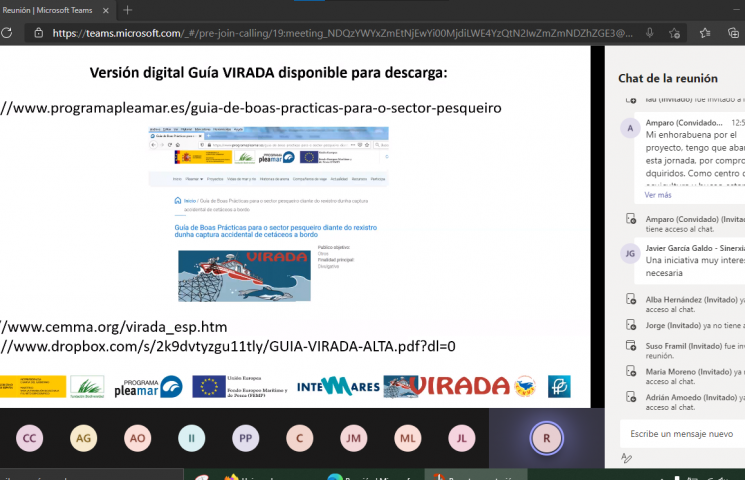
Task: Click the PowerPoint taskbar item
Action: pos(476,475)
